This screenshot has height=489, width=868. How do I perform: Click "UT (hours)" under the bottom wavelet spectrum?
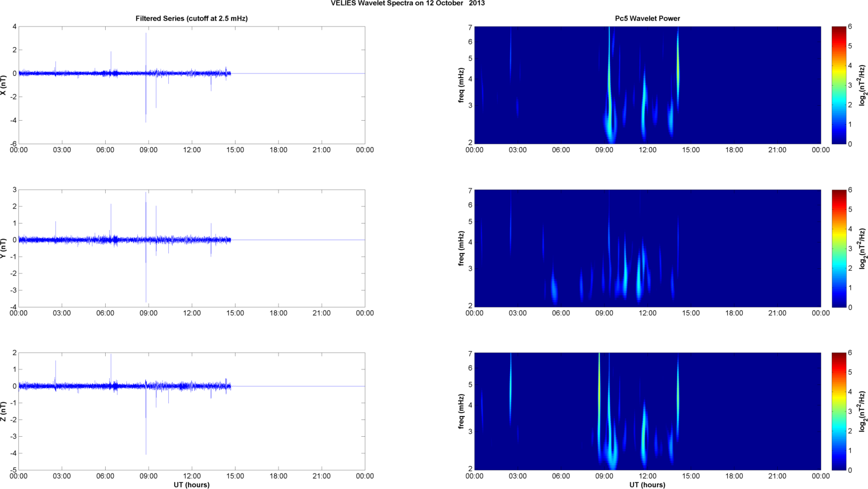647,485
